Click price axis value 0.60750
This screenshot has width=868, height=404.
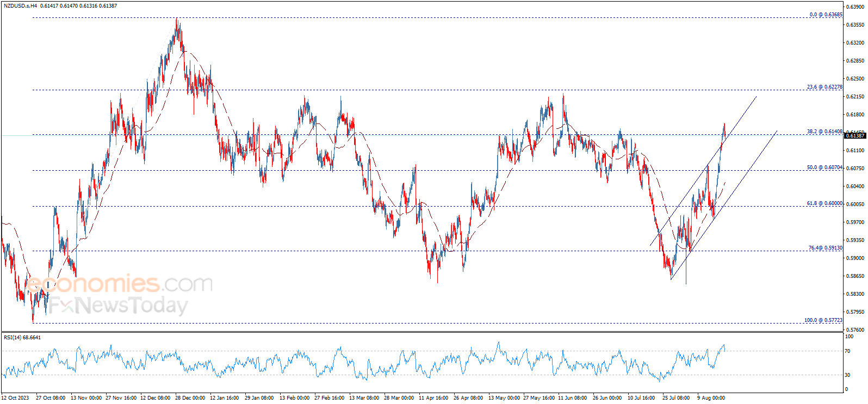pyautogui.click(x=855, y=169)
